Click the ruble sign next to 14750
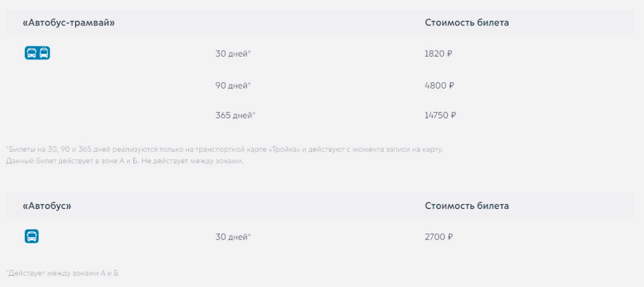 click(453, 116)
